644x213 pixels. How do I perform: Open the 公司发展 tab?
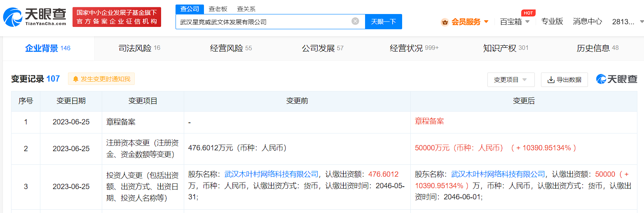323,48
